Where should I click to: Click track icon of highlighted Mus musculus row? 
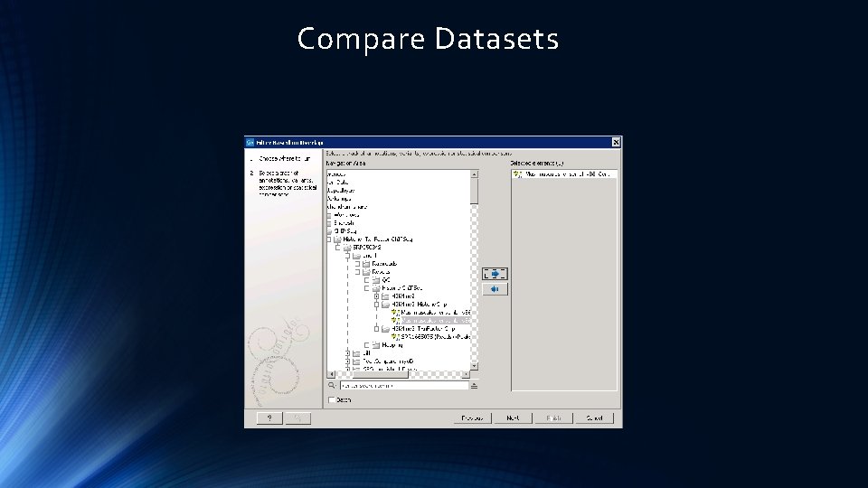tap(395, 320)
